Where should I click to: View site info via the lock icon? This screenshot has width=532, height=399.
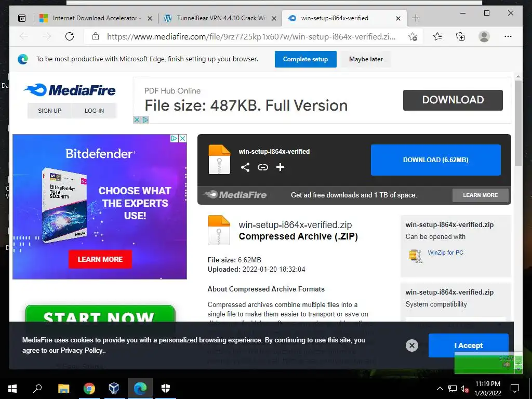[x=96, y=36]
